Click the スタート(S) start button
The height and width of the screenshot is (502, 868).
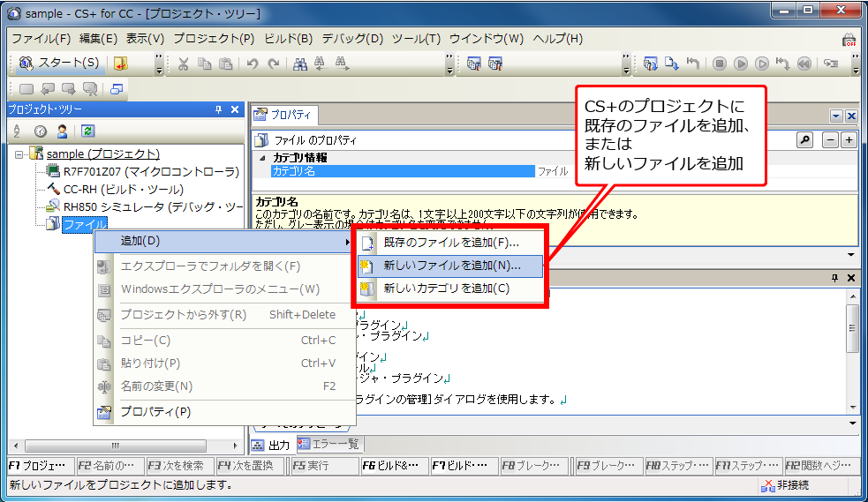pos(58,63)
